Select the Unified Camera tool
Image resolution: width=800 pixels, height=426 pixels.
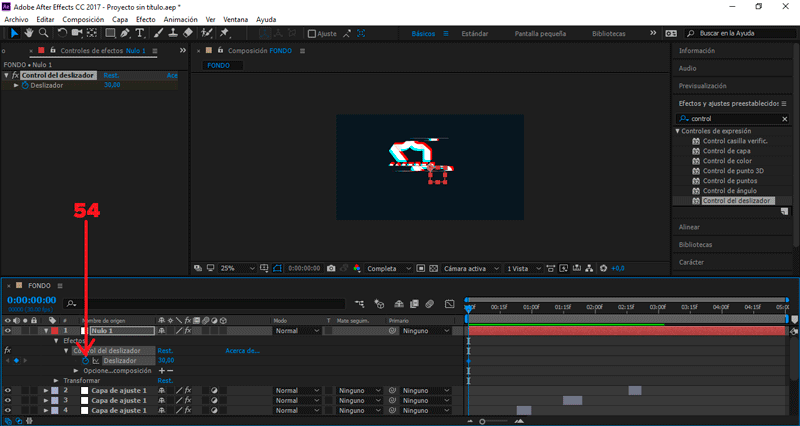(x=77, y=33)
